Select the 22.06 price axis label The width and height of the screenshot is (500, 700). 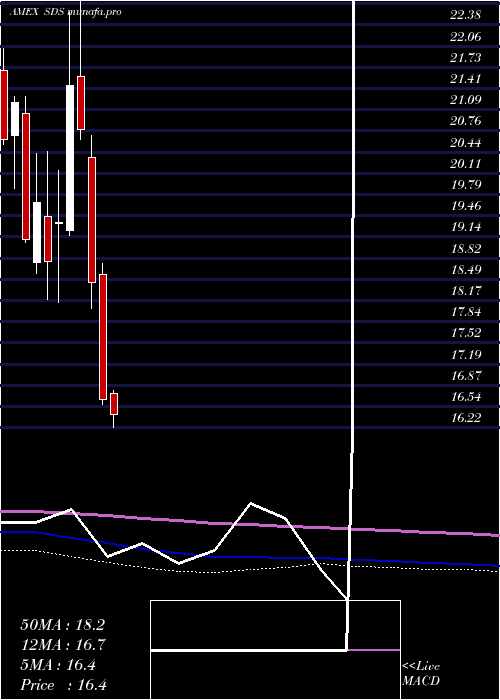click(x=466, y=37)
